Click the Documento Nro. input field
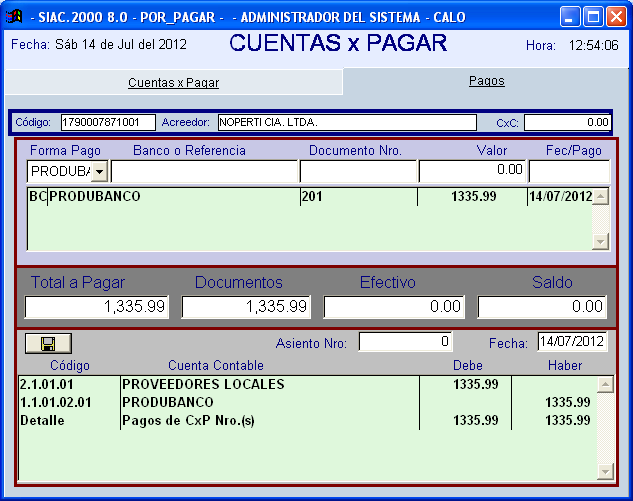 (x=357, y=171)
